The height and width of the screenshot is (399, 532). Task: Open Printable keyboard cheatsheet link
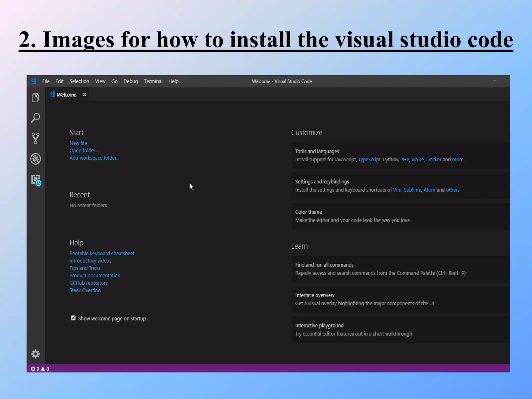[x=102, y=253]
